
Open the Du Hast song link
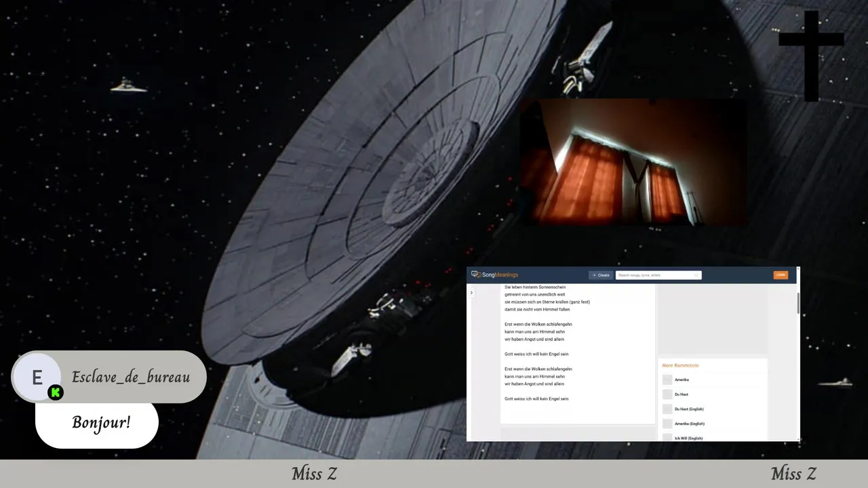point(682,394)
